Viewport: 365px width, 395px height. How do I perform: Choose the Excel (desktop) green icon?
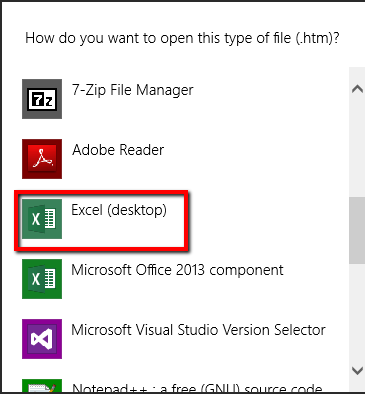coord(42,219)
